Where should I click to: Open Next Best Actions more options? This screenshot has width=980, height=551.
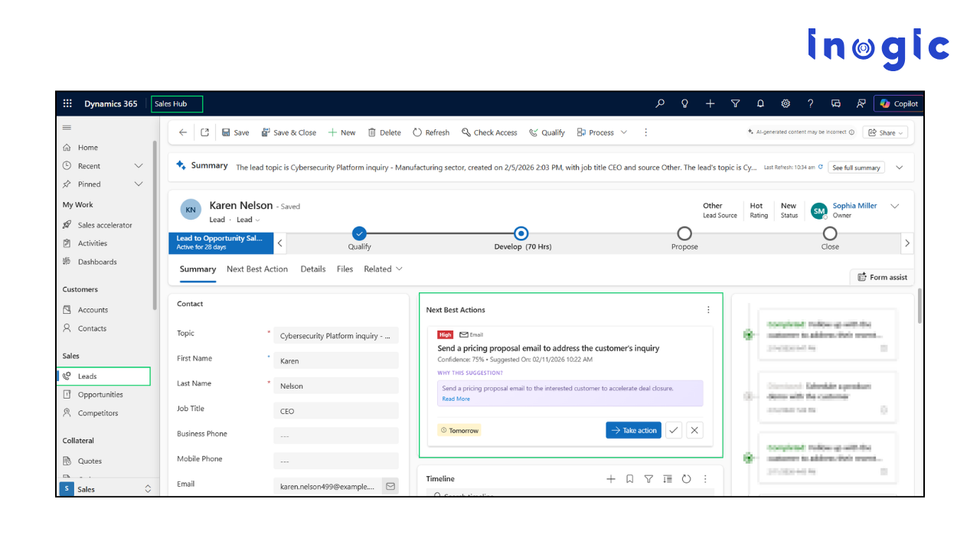click(x=708, y=310)
